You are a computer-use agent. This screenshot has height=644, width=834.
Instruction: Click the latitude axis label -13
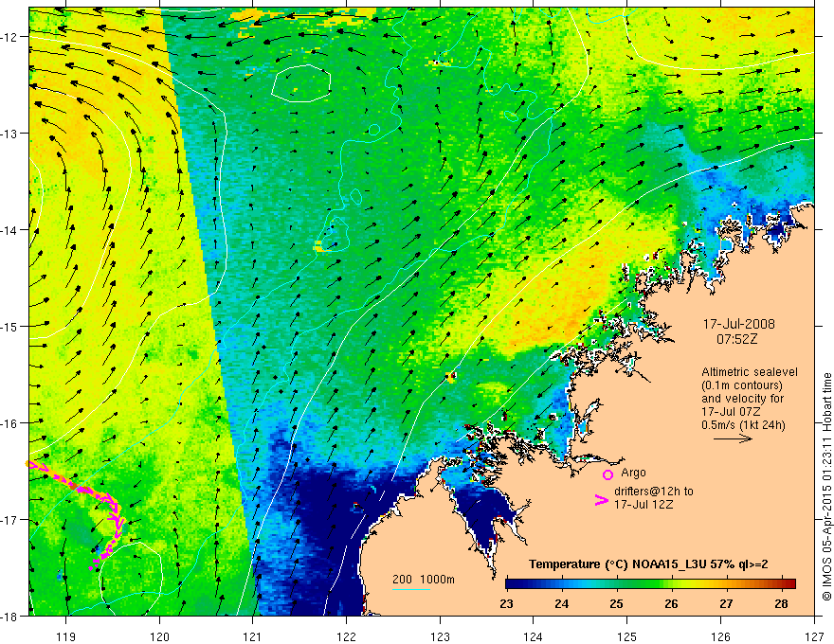coord(9,134)
